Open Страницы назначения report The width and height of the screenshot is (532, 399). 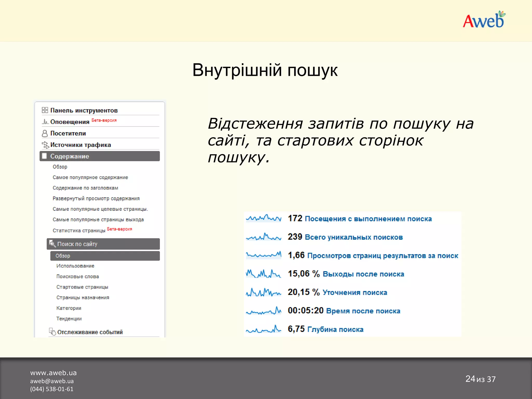[83, 298]
